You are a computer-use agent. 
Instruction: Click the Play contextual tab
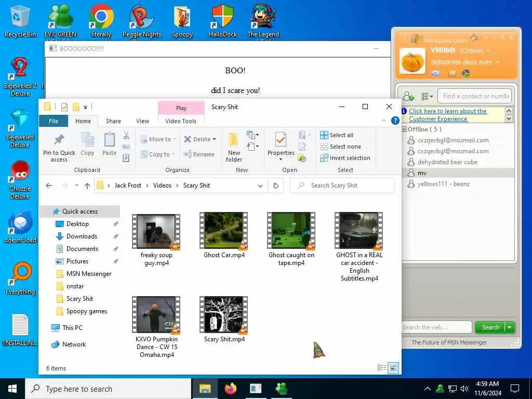point(181,108)
